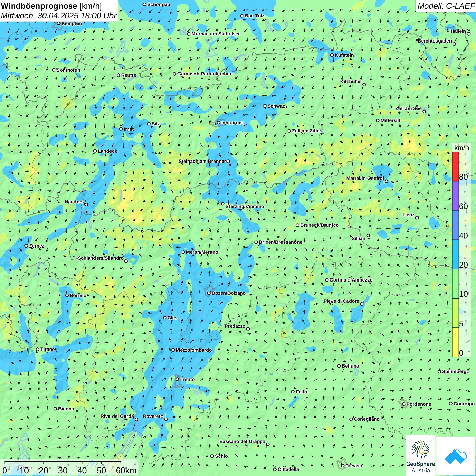Click the Meran/Merano label
This screenshot has width=476, height=476.
(202, 252)
